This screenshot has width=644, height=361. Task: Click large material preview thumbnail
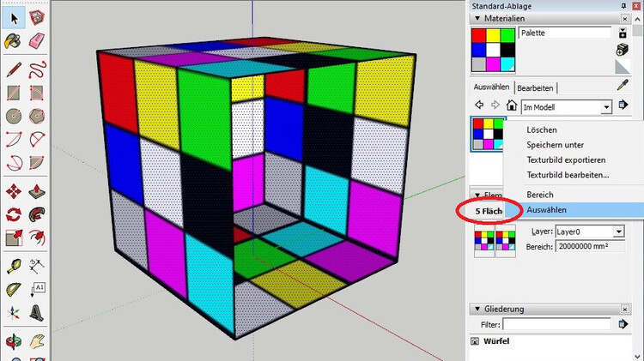tap(493, 50)
